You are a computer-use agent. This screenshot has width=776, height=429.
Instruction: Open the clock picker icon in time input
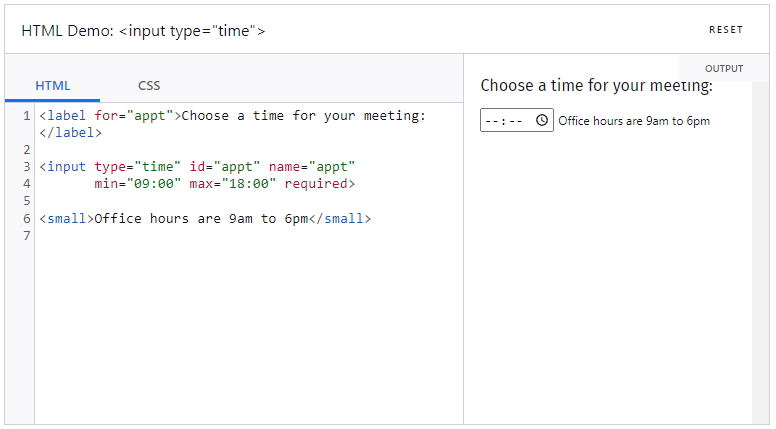point(542,120)
